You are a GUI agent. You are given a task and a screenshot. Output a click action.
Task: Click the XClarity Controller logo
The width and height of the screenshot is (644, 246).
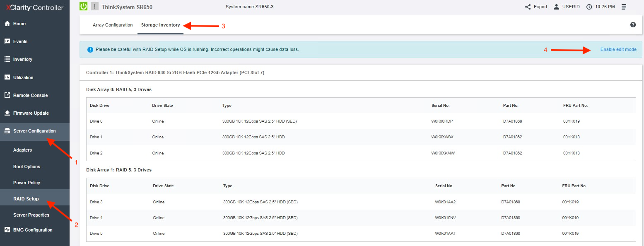[x=35, y=7]
